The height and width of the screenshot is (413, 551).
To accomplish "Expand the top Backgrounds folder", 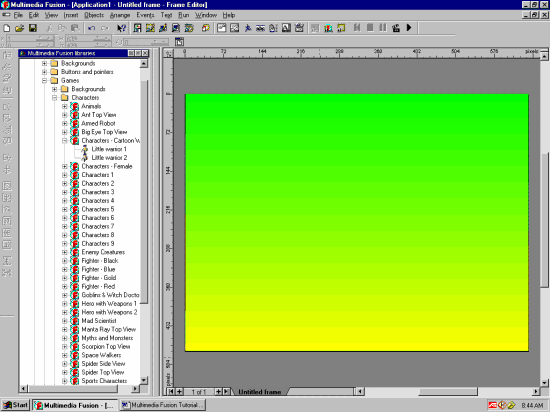I will (44, 63).
